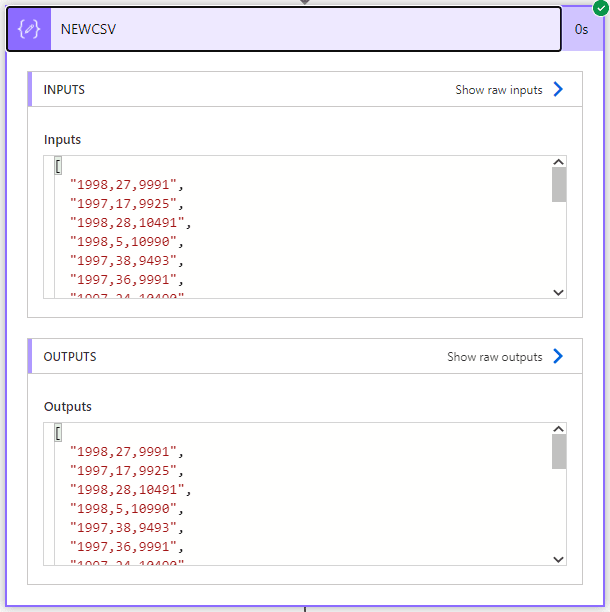Screen dimensions: 610x612
Task: Click the purple Compose icon beside NEWCSV
Action: (29, 29)
